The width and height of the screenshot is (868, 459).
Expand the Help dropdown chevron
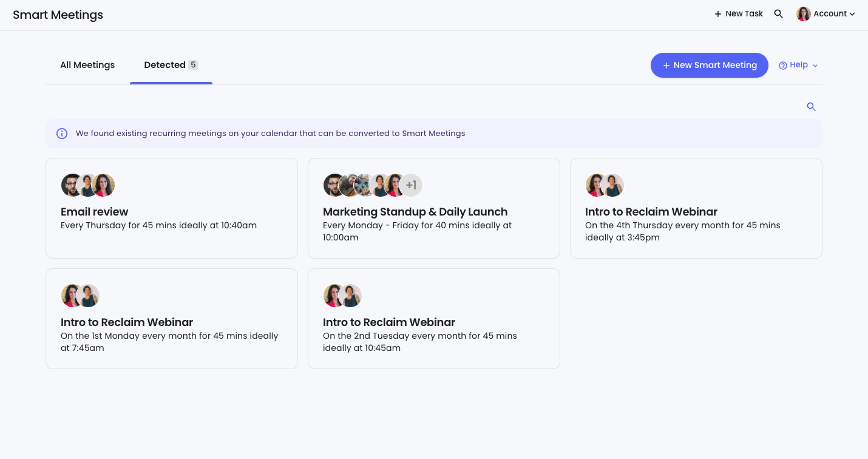tap(815, 66)
